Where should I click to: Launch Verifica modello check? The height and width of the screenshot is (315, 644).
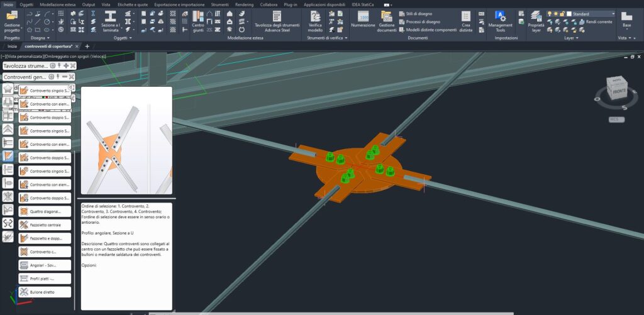point(315,20)
